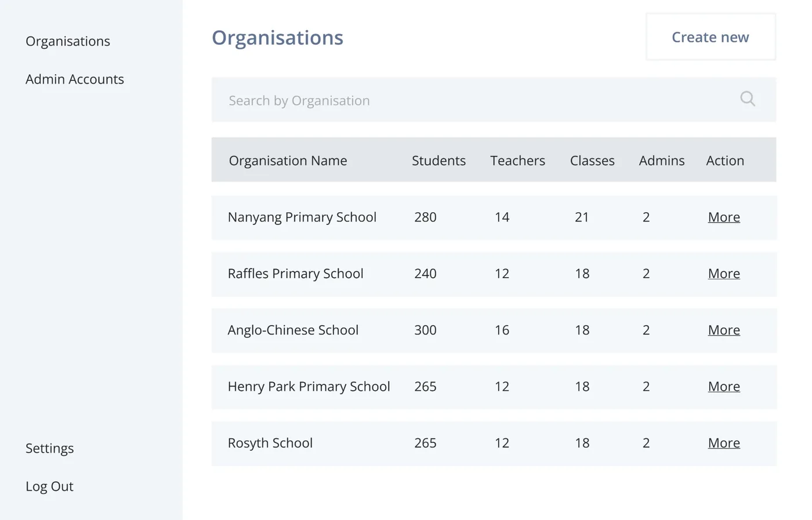The width and height of the screenshot is (812, 520).
Task: Click Nanyang Primary School's admins value 2
Action: (x=646, y=217)
